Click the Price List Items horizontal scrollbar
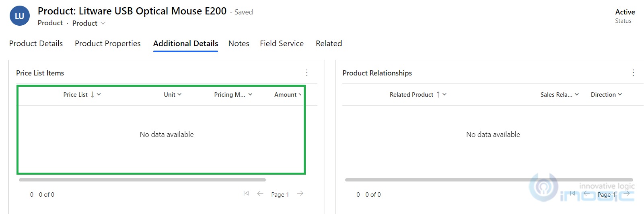644x214 pixels. tap(142, 180)
